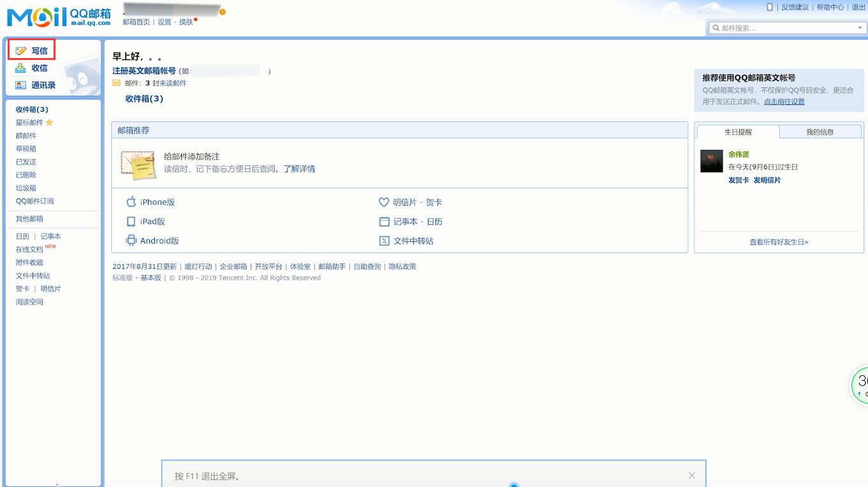This screenshot has height=487, width=868.
Task: Switch to the 生日提醒 tab
Action: click(738, 132)
